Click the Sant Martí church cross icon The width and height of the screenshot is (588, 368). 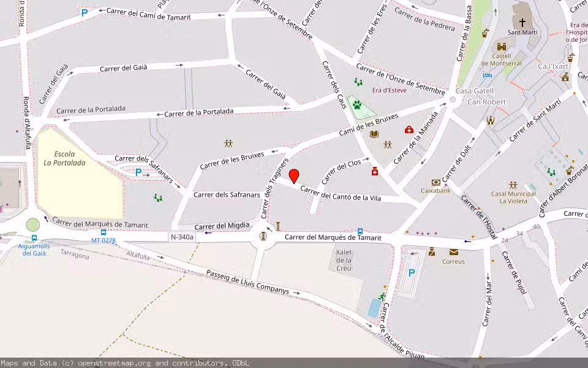[x=522, y=22]
